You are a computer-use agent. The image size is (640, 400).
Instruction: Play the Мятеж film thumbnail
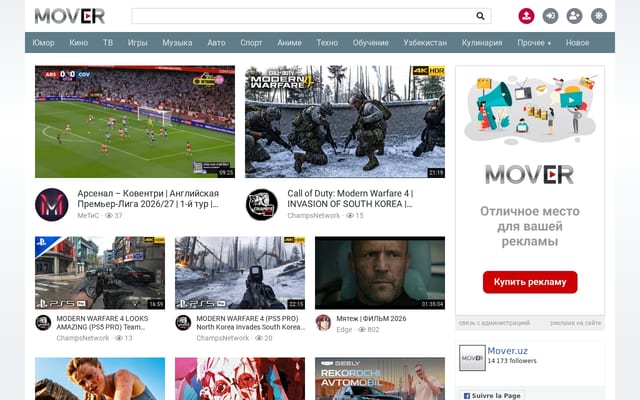[380, 273]
